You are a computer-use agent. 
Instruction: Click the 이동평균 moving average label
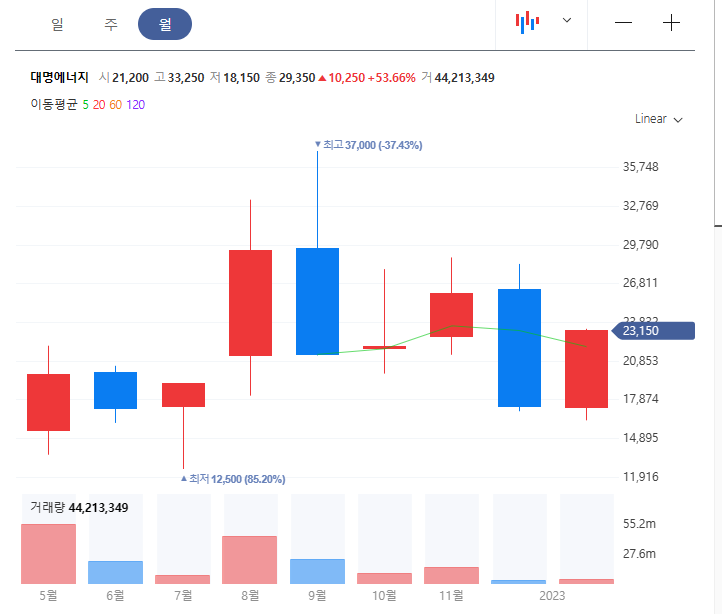click(54, 105)
